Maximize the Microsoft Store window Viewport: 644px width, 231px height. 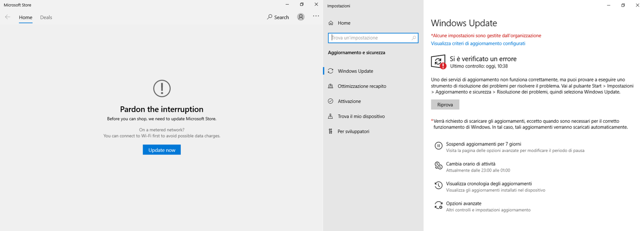point(302,5)
